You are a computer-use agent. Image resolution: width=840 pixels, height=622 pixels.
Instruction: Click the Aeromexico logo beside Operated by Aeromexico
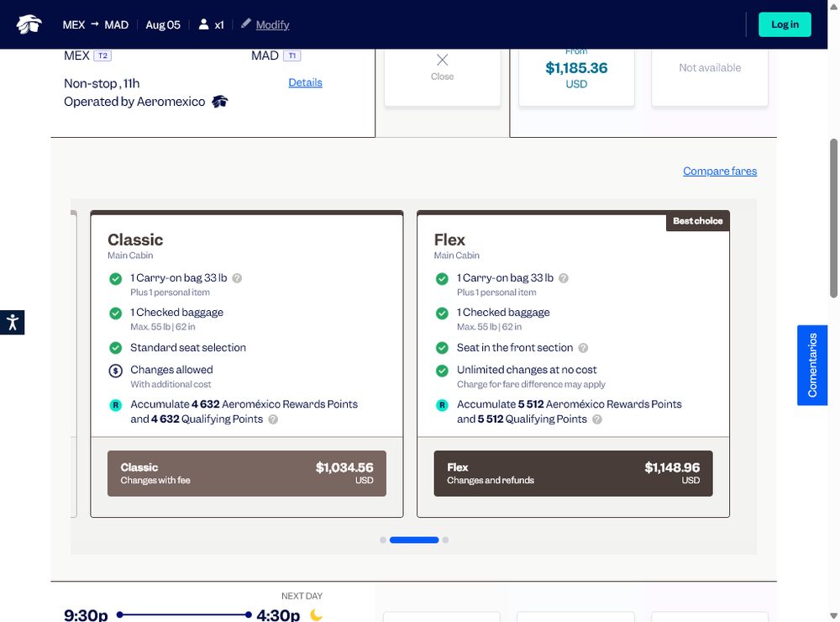(x=219, y=102)
